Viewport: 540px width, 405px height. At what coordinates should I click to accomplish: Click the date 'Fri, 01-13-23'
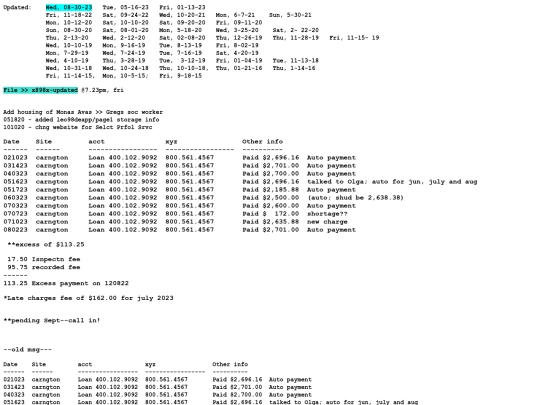pyautogui.click(x=183, y=7)
